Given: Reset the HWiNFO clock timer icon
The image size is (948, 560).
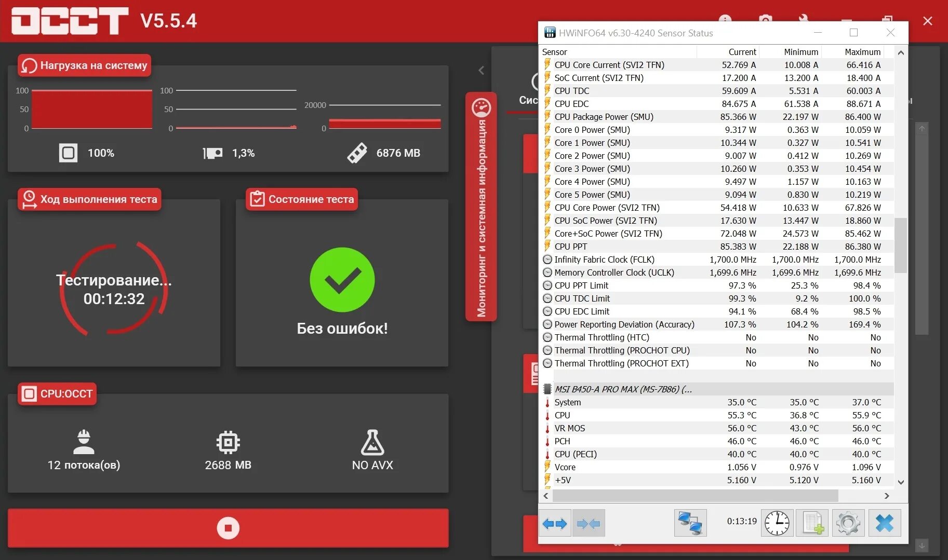Looking at the screenshot, I should coord(777,523).
